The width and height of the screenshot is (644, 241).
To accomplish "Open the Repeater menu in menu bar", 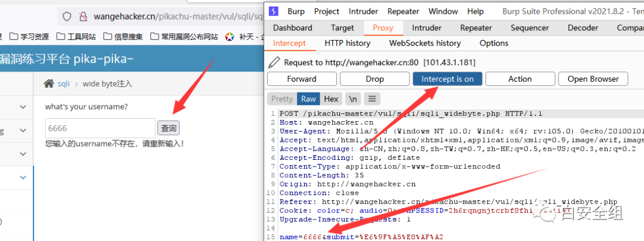I will (x=403, y=11).
